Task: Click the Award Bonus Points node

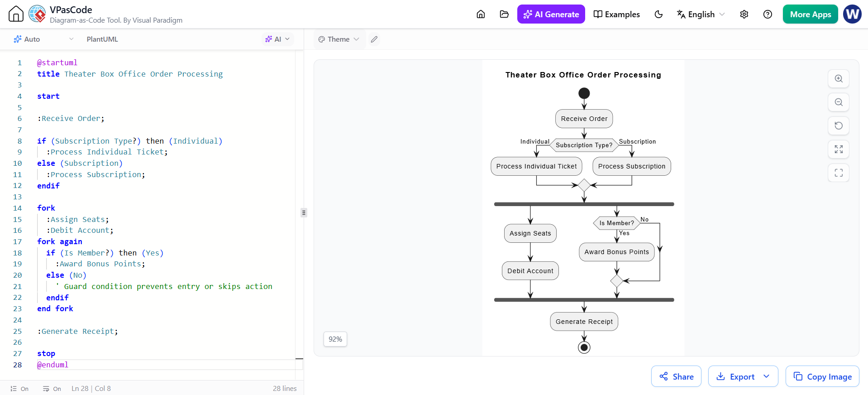Action: [x=616, y=252]
